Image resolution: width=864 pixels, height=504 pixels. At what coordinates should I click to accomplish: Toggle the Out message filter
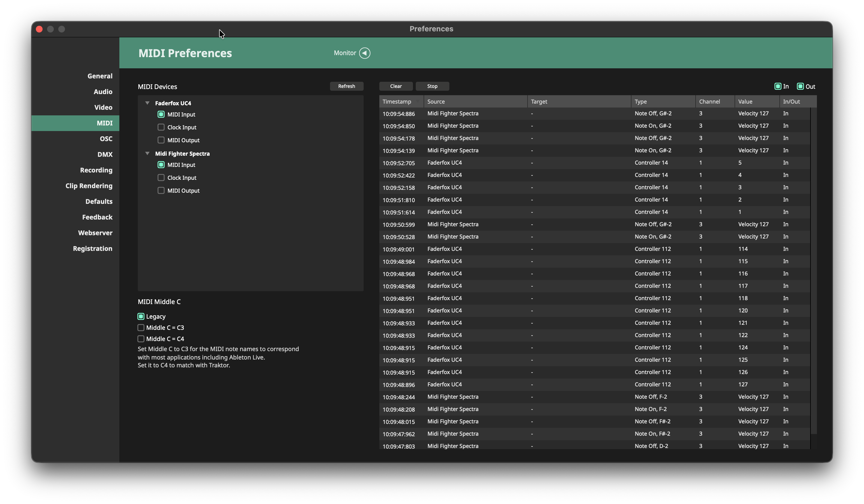tap(800, 86)
